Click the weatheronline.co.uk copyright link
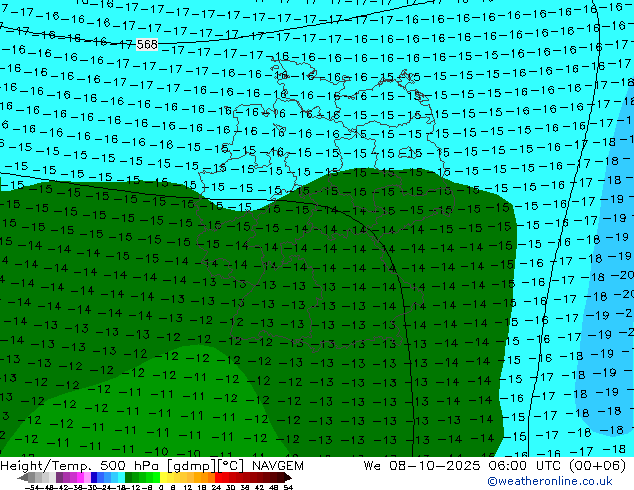This screenshot has height=490, width=634. pyautogui.click(x=550, y=481)
